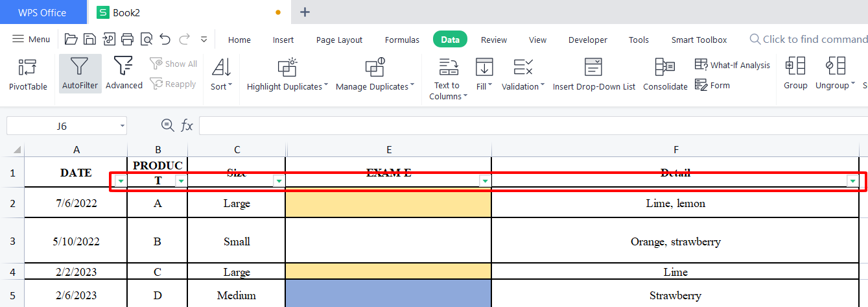The image size is (868, 307).
Task: Switch to the Formulas tab
Action: tap(402, 40)
